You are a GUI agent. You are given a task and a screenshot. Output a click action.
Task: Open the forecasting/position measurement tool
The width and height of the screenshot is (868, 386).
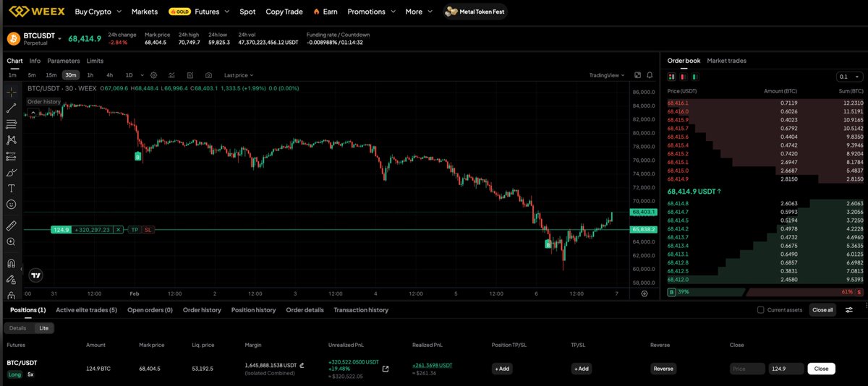coord(11,156)
